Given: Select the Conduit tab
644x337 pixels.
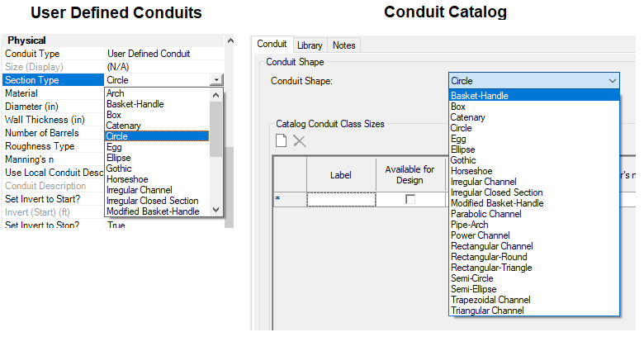Looking at the screenshot, I should pos(272,44).
